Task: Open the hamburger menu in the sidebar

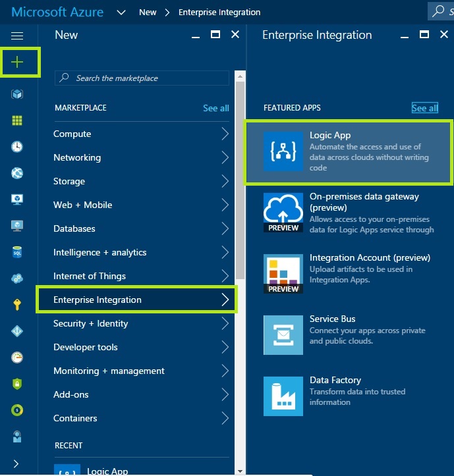Action: point(17,36)
